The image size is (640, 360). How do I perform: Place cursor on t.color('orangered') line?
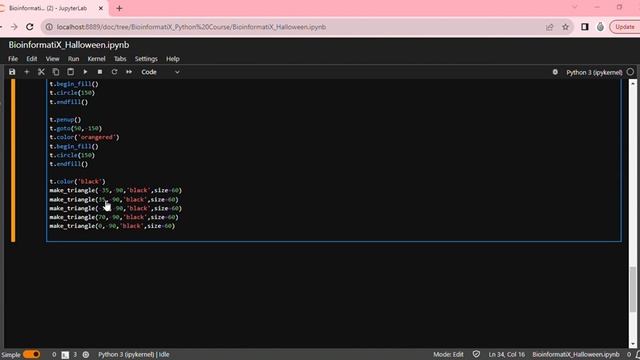coord(84,137)
